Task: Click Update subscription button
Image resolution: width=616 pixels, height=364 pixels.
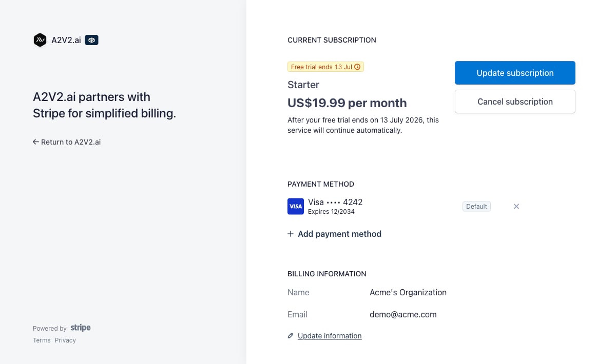Action: coord(515,73)
